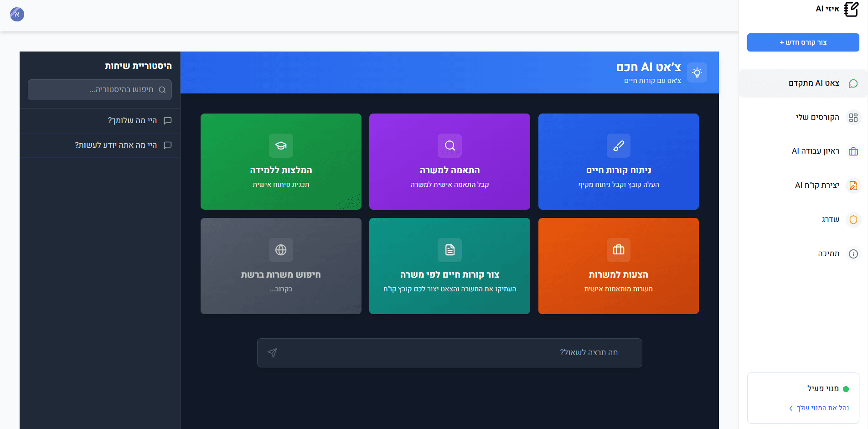Click the document icon on צור קורות חיים card
Image resolution: width=868 pixels, height=429 pixels.
click(449, 250)
